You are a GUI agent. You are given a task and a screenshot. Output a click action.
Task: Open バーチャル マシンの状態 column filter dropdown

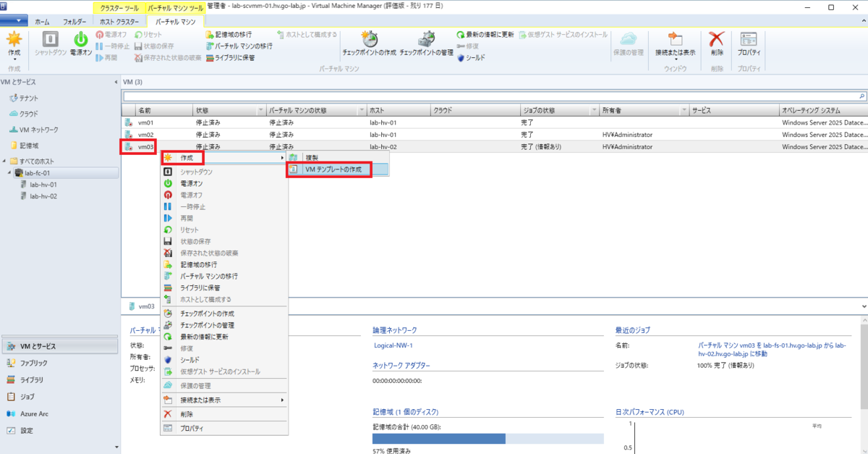point(361,111)
